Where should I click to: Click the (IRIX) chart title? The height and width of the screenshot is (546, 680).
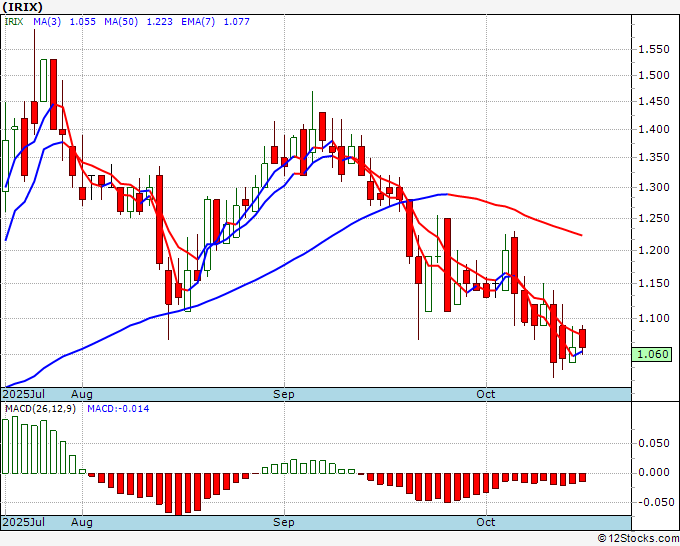click(23, 7)
